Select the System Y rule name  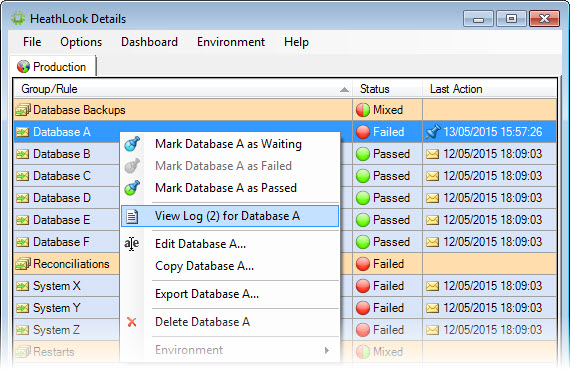point(57,308)
